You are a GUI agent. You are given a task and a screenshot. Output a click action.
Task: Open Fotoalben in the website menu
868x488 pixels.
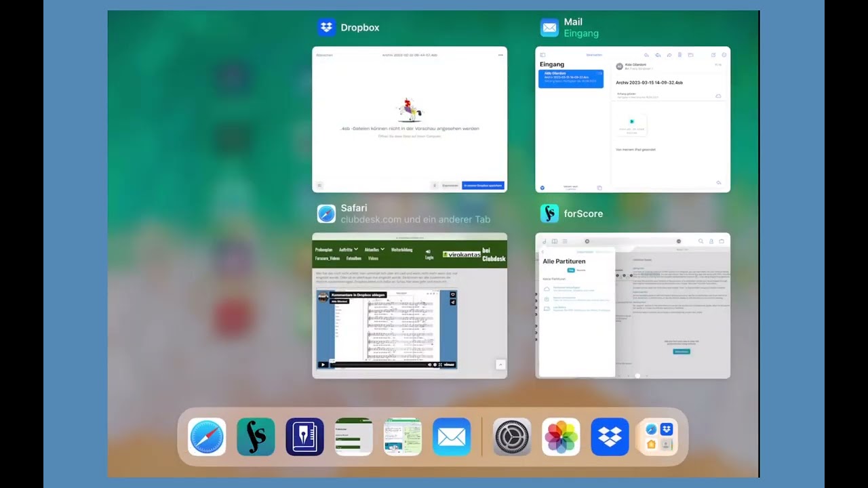(x=353, y=258)
